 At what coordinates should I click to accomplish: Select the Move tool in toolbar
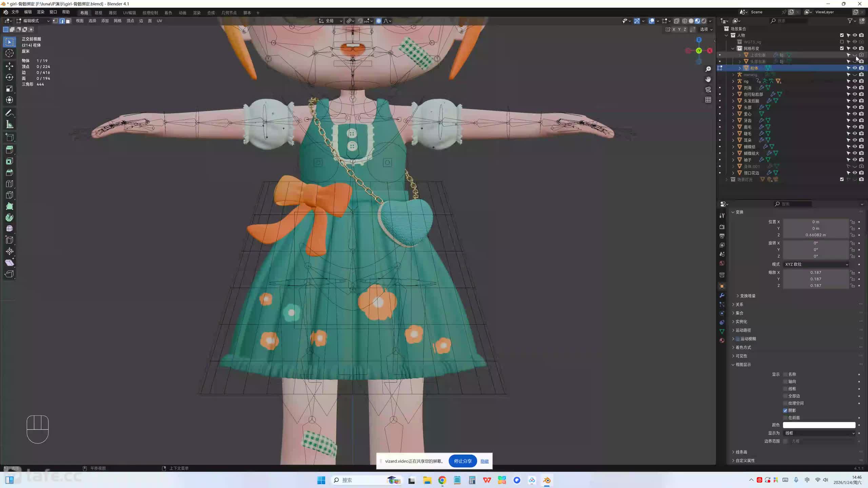[x=9, y=66]
